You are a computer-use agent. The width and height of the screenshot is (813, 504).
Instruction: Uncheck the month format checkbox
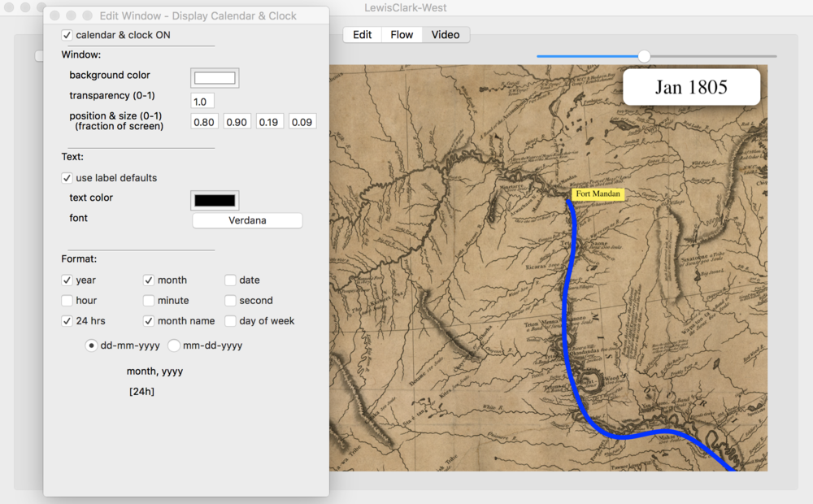[149, 280]
